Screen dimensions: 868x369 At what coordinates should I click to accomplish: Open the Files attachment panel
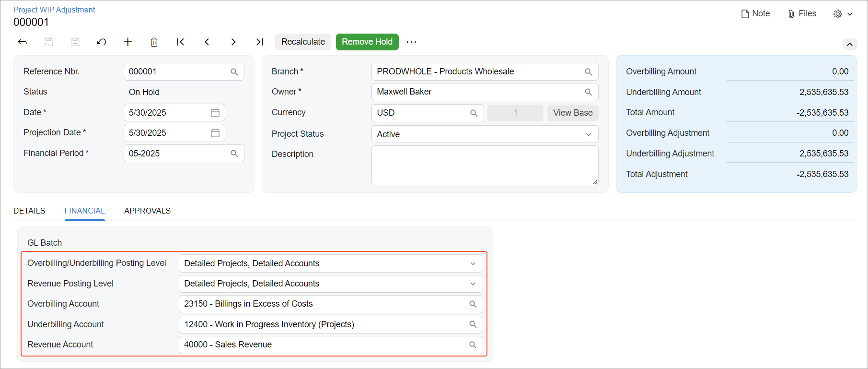coord(802,13)
